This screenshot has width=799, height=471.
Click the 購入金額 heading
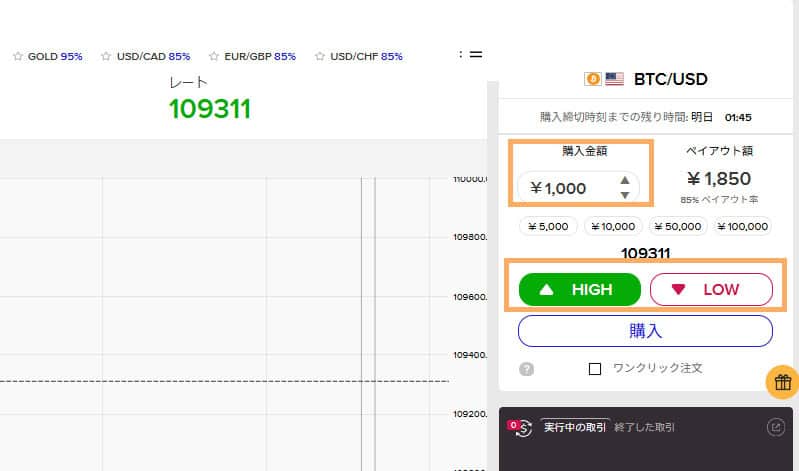(x=584, y=150)
